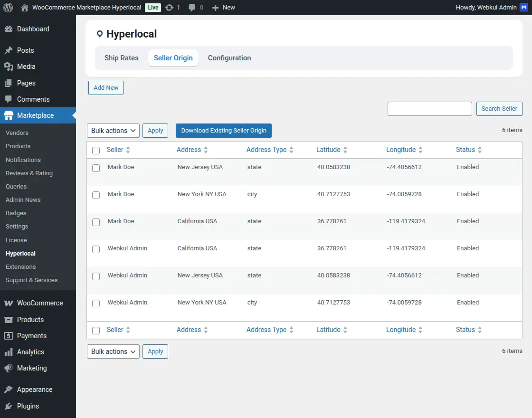Viewport: 532px width, 418px height.
Task: Click the Comments icon in the sidebar
Action: (x=9, y=99)
